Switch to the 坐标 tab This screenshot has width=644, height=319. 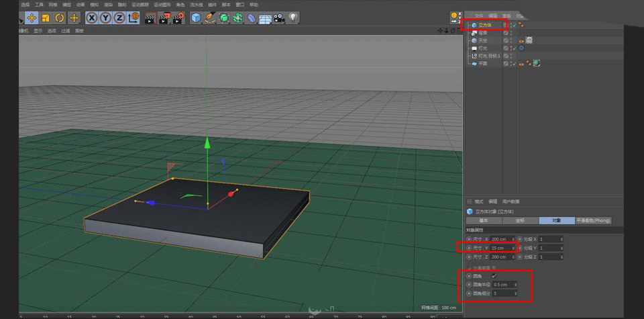pos(521,220)
